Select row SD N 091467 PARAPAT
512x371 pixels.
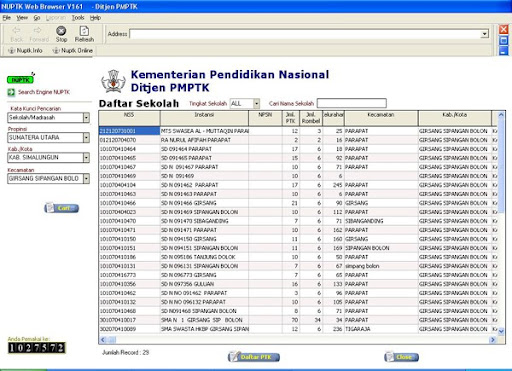coord(298,167)
